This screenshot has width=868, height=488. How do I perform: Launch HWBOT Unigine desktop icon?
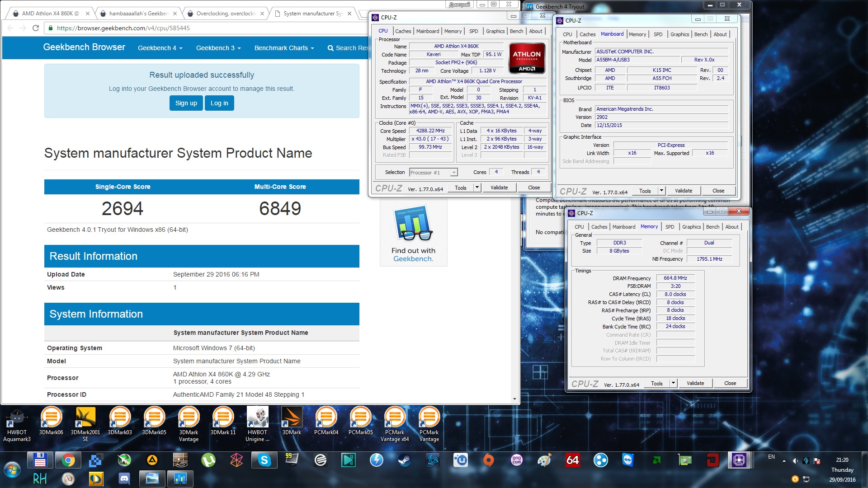(x=257, y=424)
